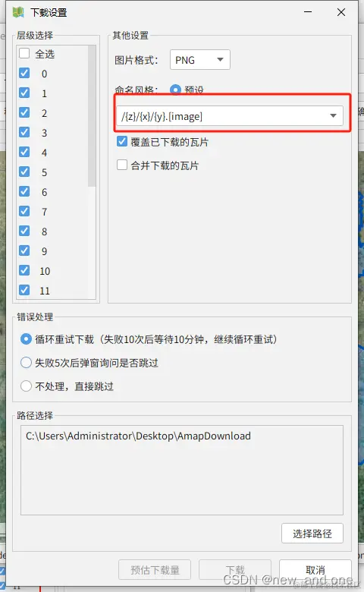Image resolution: width=364 pixels, height=592 pixels.
Task: Minimize the download settings dialog
Action: click(x=308, y=12)
